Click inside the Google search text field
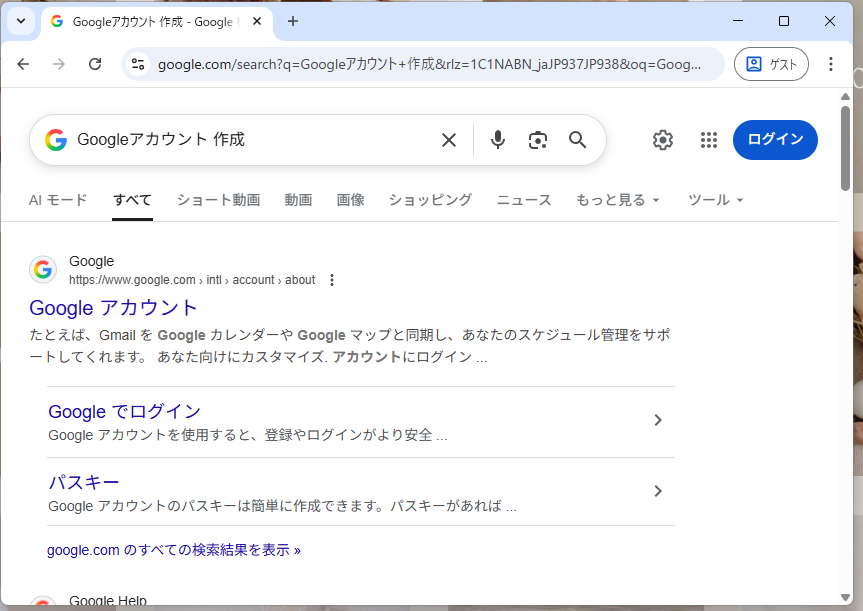This screenshot has width=863, height=611. (x=250, y=140)
